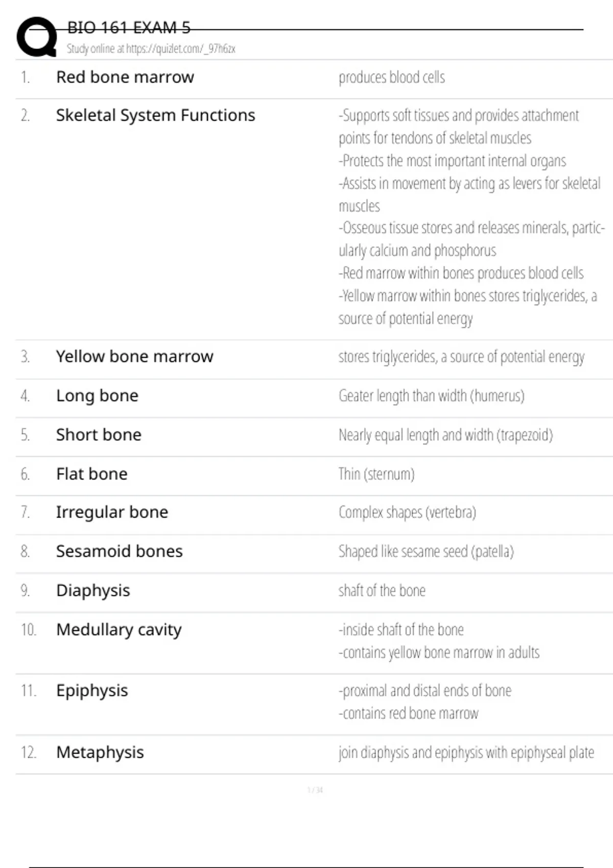The image size is (613, 868).
Task: Select the Epiphysis term
Action: (92, 691)
